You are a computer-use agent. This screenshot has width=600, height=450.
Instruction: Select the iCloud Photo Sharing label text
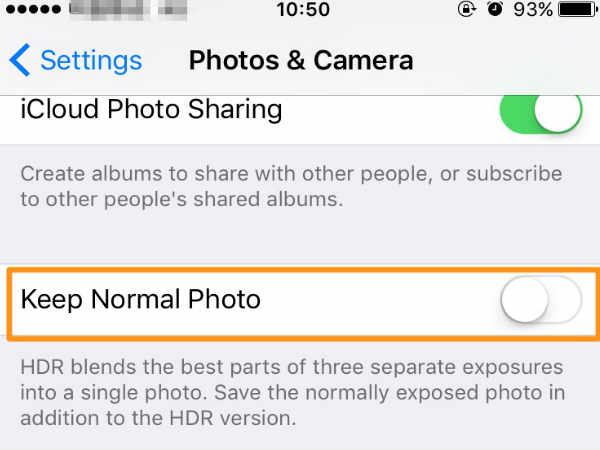[152, 110]
